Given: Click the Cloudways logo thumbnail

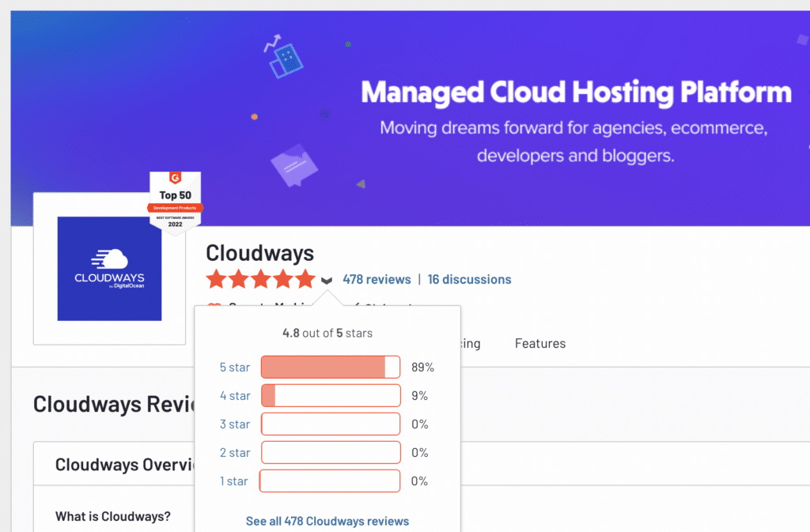Looking at the screenshot, I should 109,268.
